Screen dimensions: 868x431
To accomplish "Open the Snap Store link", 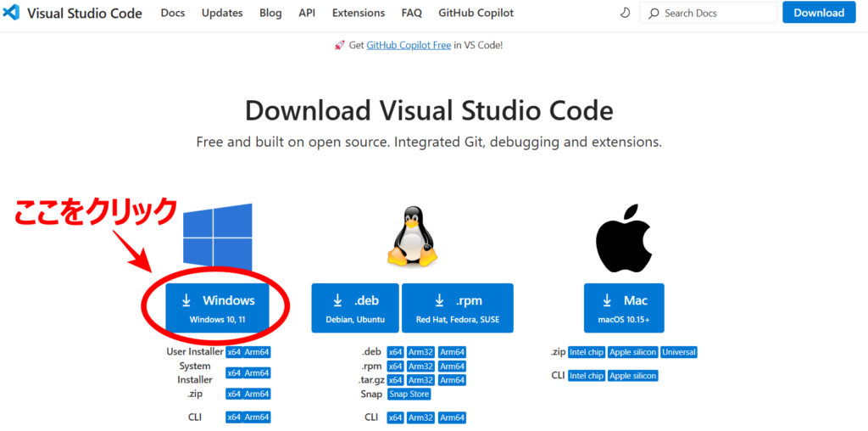I will pyautogui.click(x=409, y=395).
